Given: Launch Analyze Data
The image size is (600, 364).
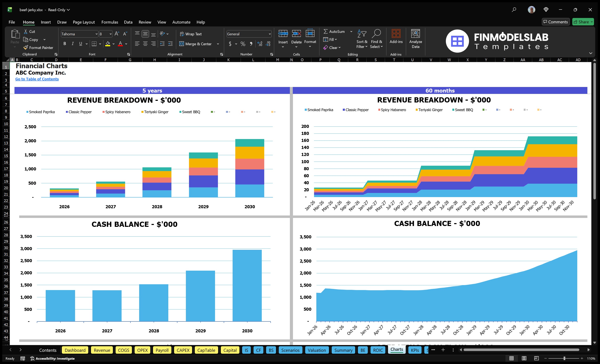Looking at the screenshot, I should point(416,39).
